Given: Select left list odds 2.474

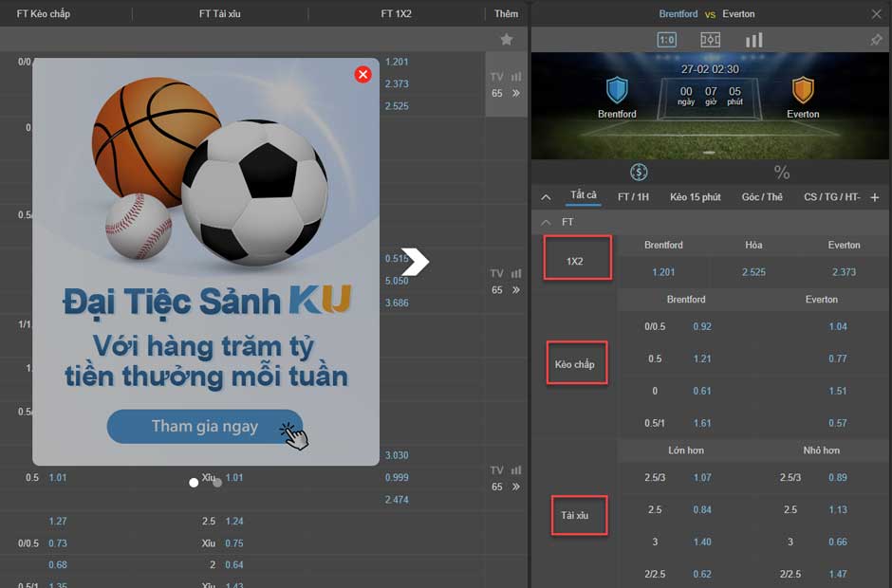Looking at the screenshot, I should [x=397, y=500].
